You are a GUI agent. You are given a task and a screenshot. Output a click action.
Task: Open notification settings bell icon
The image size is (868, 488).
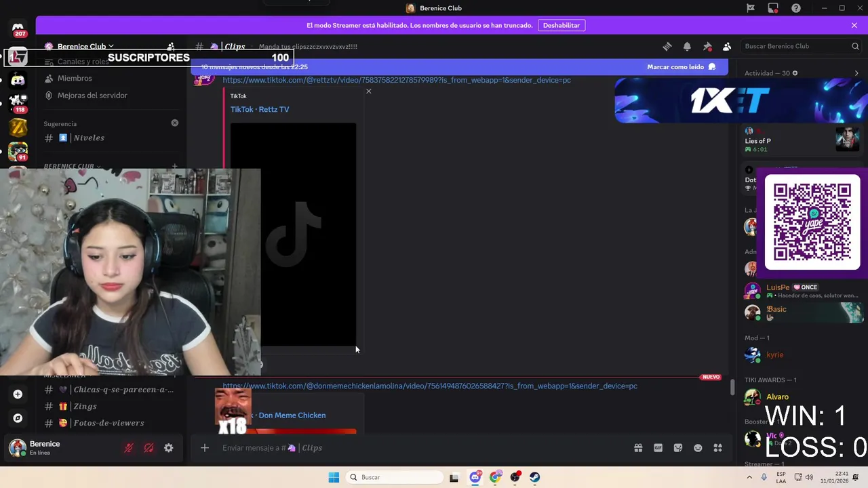point(687,46)
